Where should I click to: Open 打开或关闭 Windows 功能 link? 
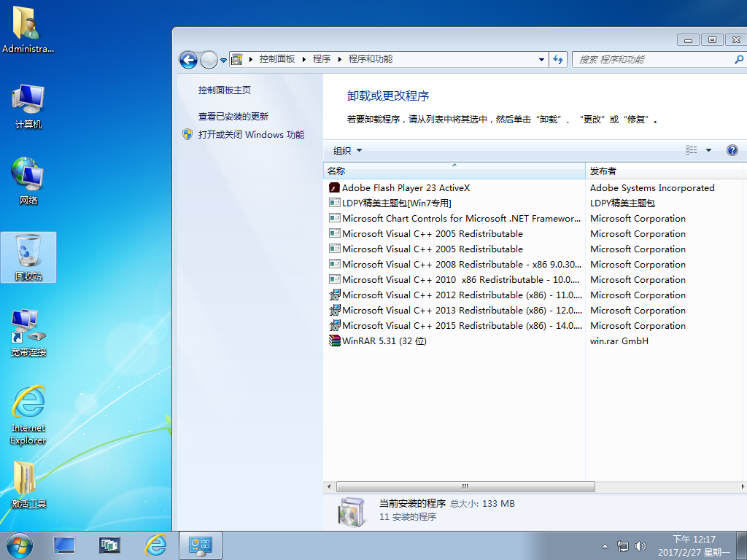(251, 135)
